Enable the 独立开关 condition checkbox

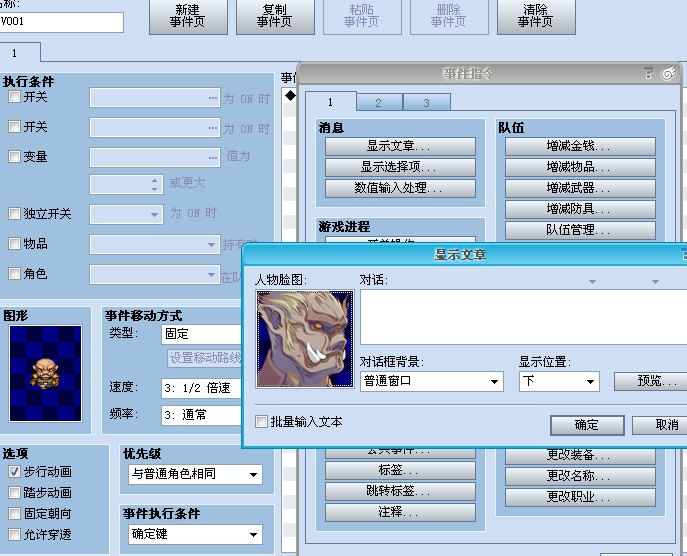pos(14,214)
